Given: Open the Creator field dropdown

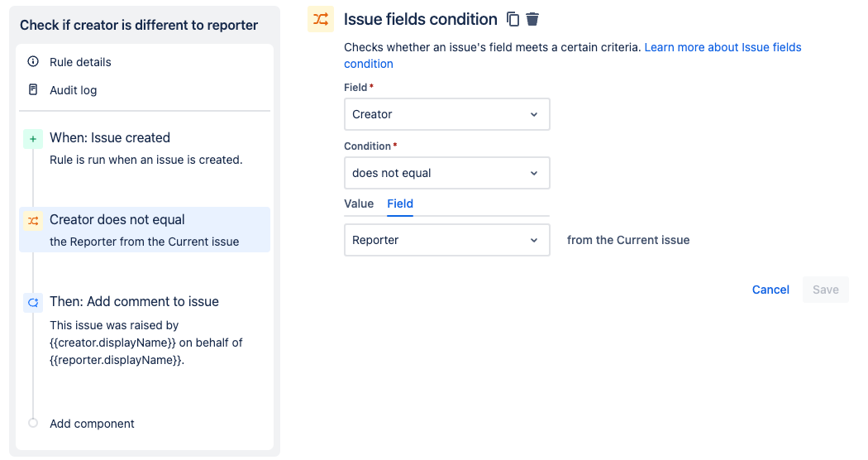Looking at the screenshot, I should point(446,114).
